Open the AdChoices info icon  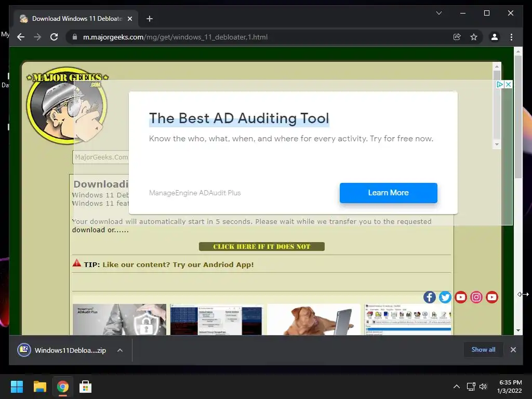pos(500,84)
